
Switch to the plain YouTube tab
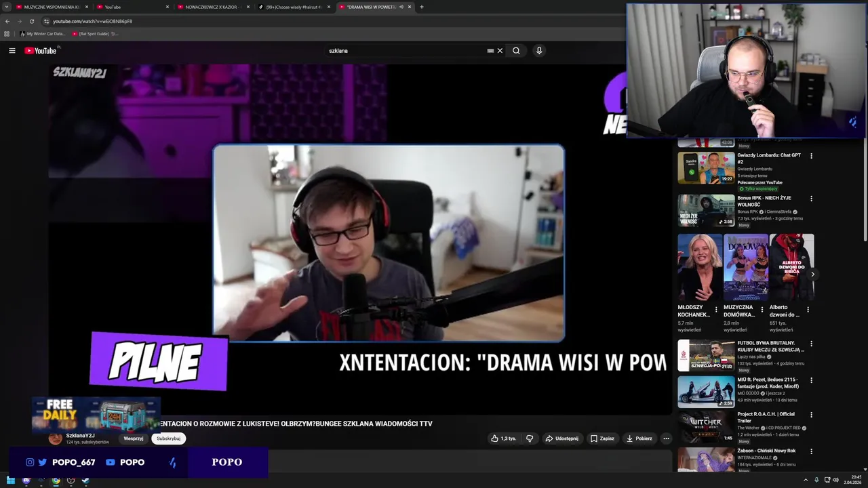(132, 7)
